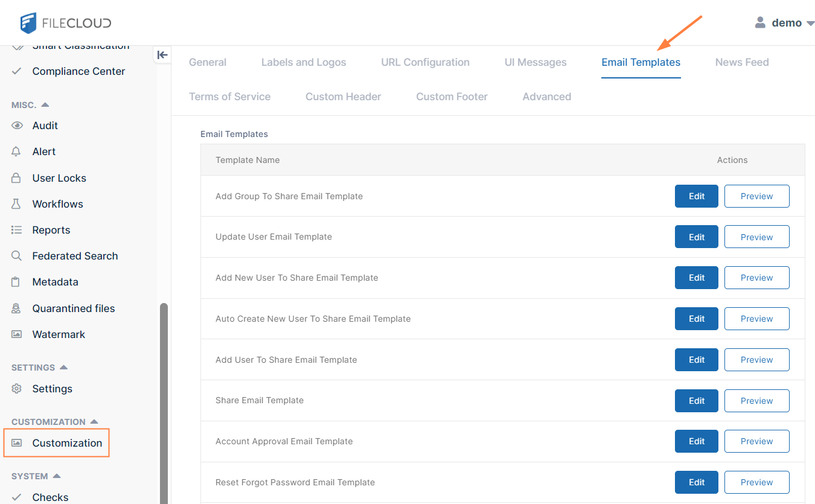Viewport: 815px width, 504px height.
Task: Preview the Share Email Template
Action: click(756, 401)
